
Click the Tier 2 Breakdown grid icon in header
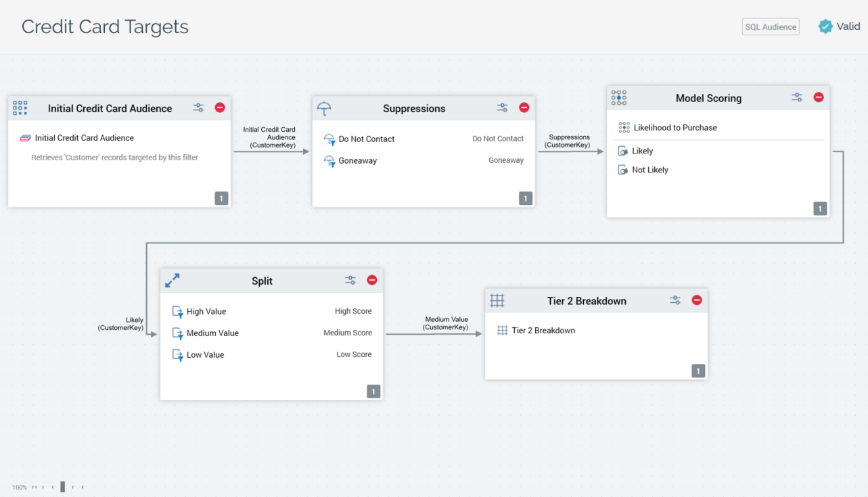point(497,300)
